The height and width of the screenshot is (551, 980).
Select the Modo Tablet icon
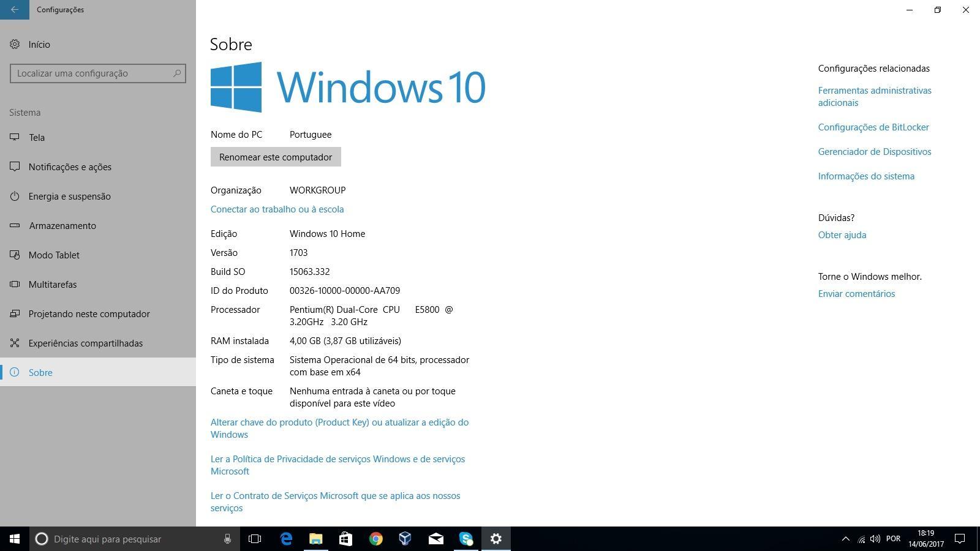(15, 255)
